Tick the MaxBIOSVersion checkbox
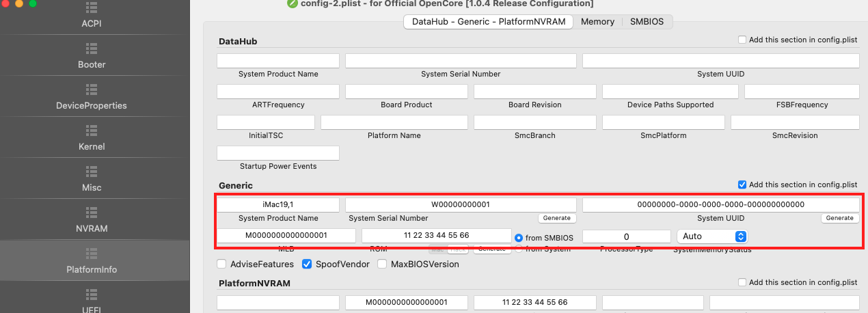The height and width of the screenshot is (313, 868). tap(382, 264)
